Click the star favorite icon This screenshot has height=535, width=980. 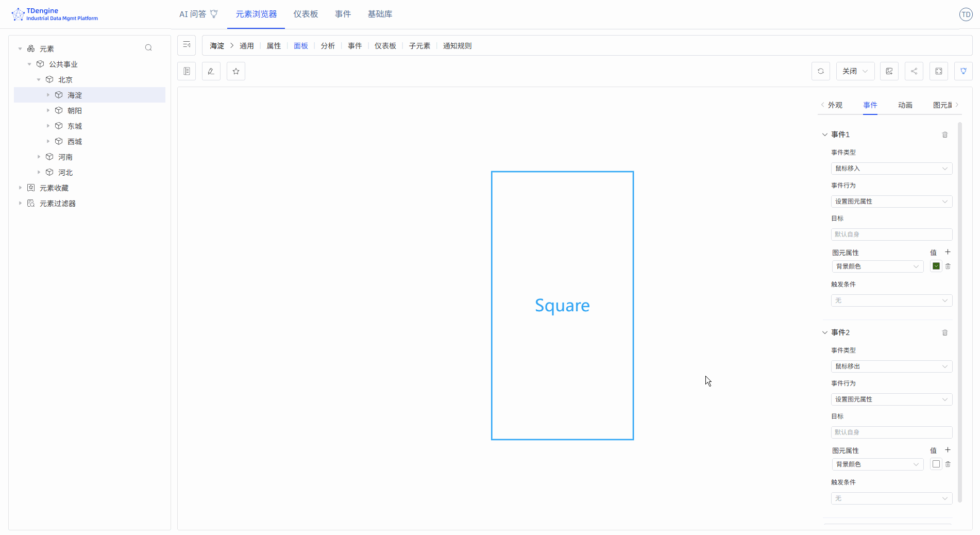236,71
